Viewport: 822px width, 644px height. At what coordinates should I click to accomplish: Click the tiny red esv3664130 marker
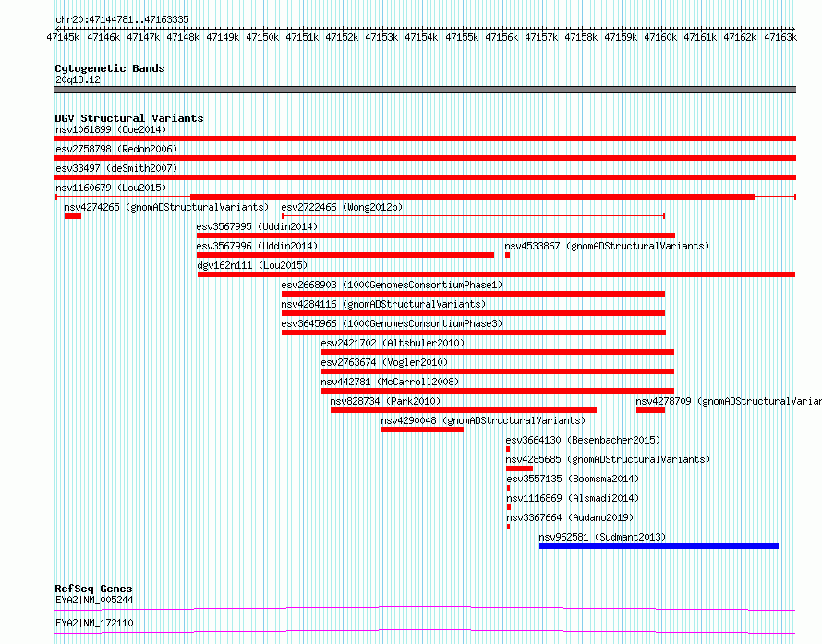[x=508, y=449]
